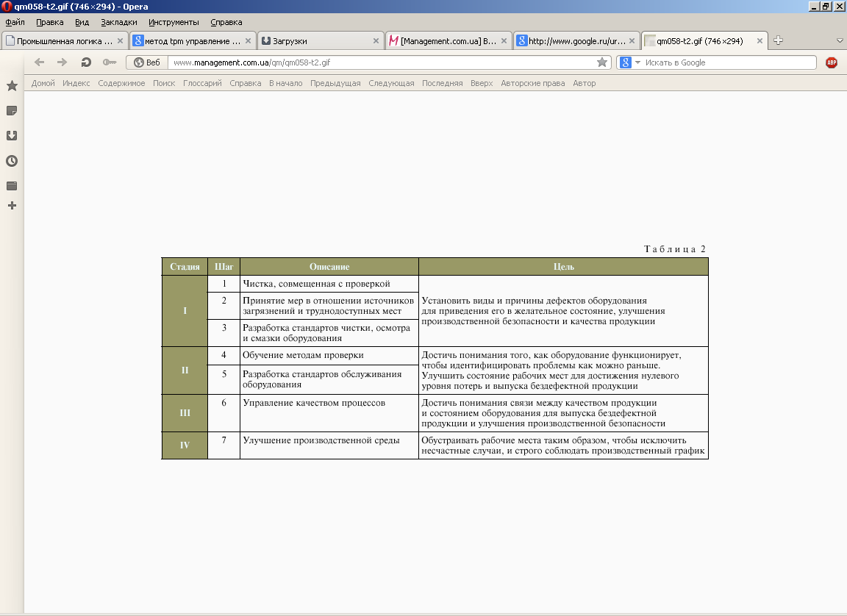Screen dimensions: 847x616
Task: Click Справка link in navigation bar
Action: 246,83
